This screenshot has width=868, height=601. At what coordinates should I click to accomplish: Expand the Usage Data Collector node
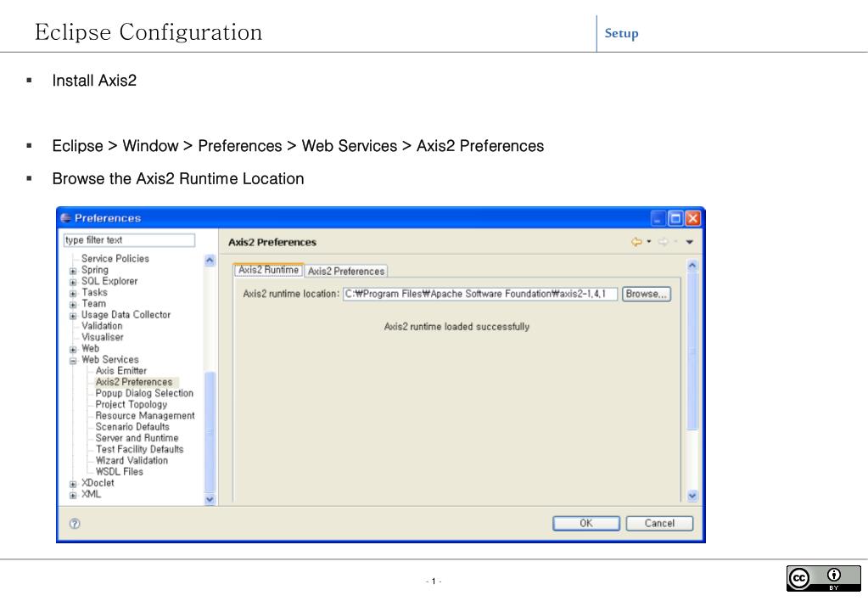tap(73, 316)
